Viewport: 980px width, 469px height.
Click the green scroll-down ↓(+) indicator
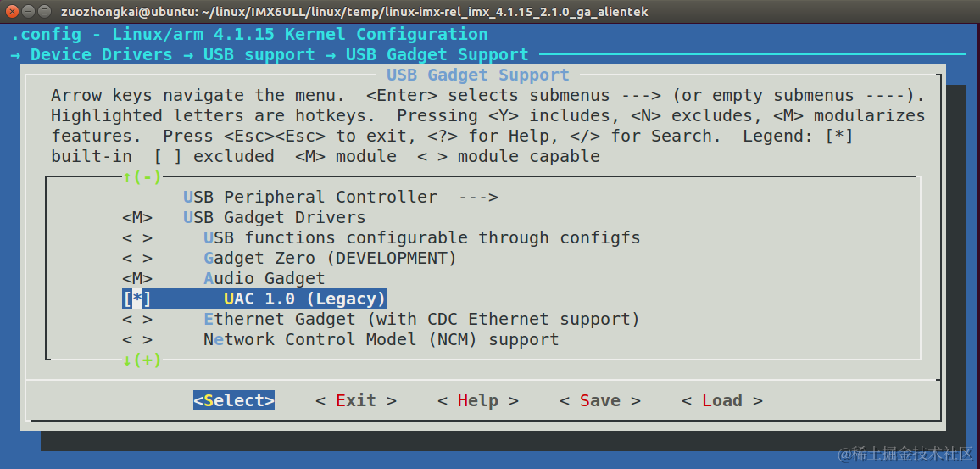point(142,360)
